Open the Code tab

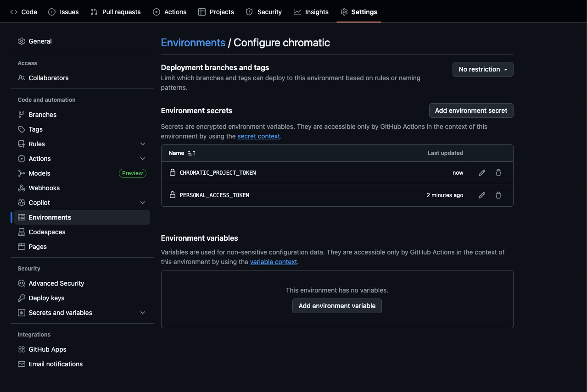(x=23, y=12)
